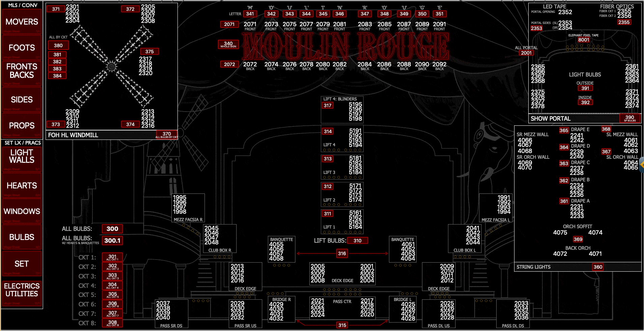Select channel 5195 in Lift 4 Blinders
Viewport: 644px width, 331px height.
click(x=355, y=104)
